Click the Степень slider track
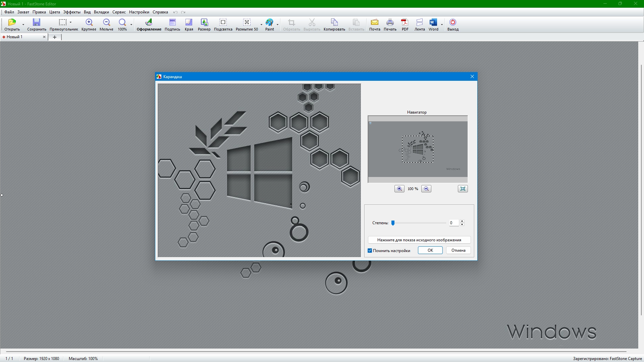This screenshot has width=644, height=362. click(x=419, y=223)
